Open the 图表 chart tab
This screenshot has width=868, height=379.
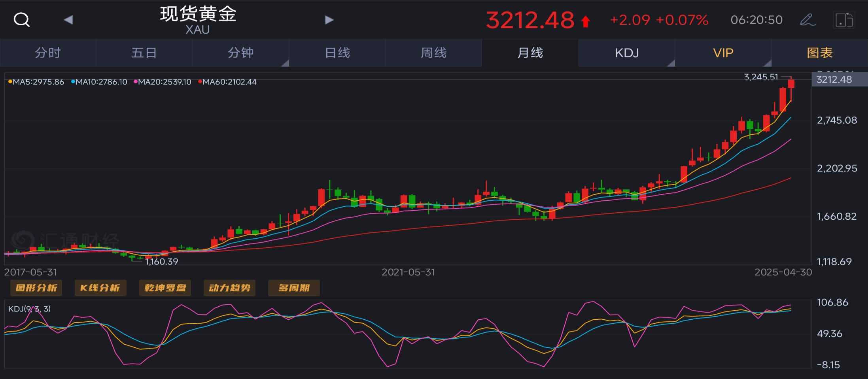point(820,53)
